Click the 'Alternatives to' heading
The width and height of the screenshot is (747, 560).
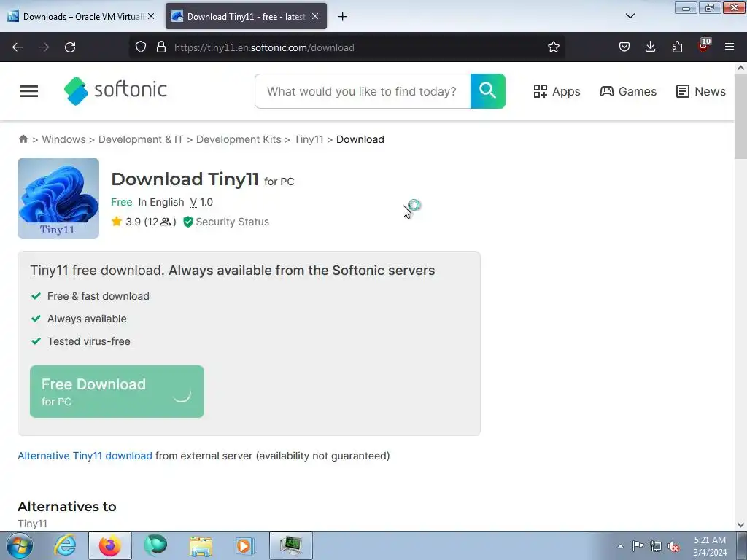(x=66, y=506)
